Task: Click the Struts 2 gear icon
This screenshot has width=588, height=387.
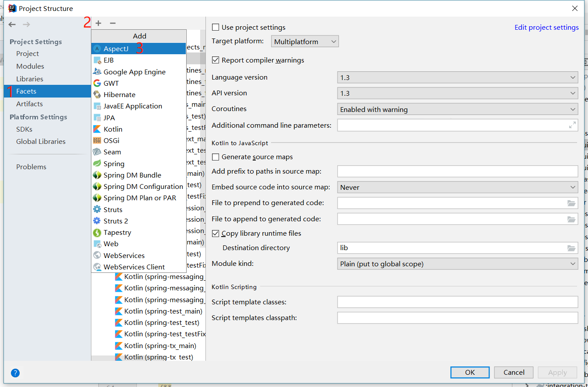Action: 97,221
